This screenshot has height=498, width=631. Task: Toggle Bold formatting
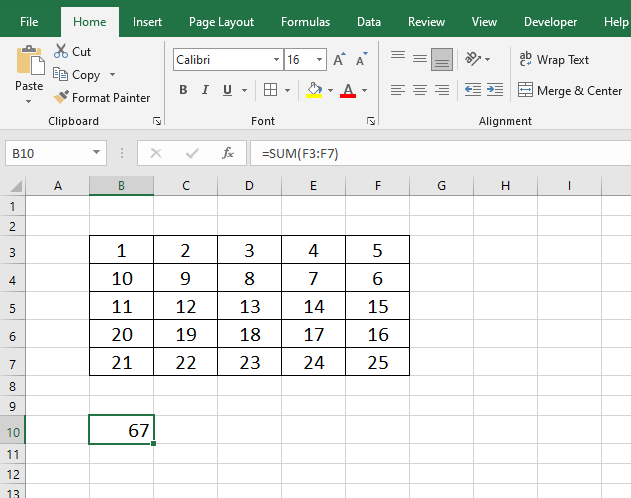(183, 90)
